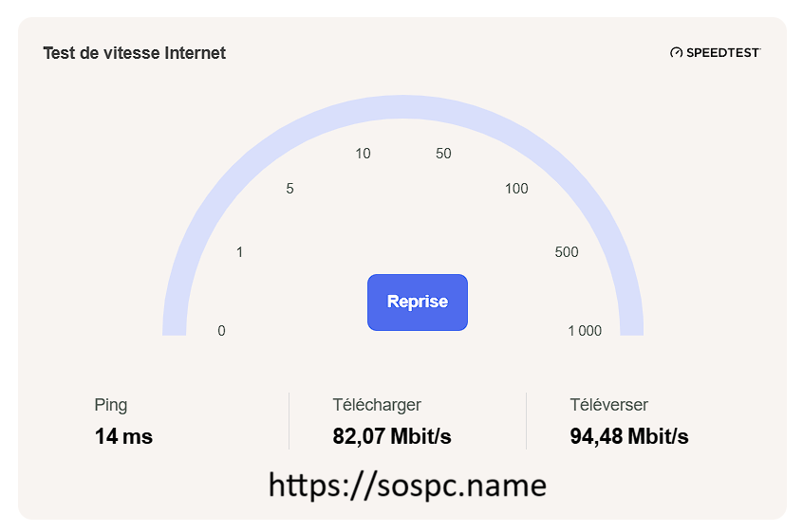Screen dimensions: 803x532
Task: Click the Speedtest gauge logo icon
Action: point(676,53)
